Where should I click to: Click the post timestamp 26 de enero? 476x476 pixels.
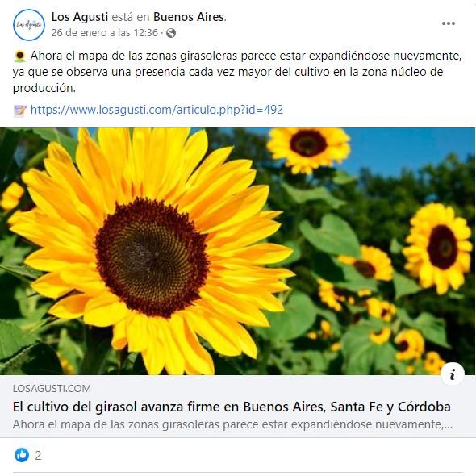tap(104, 33)
